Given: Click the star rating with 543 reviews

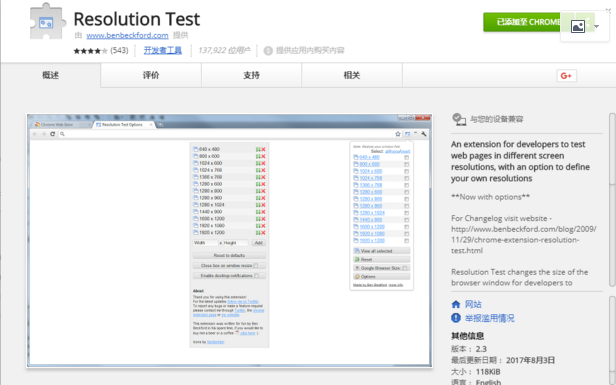Looking at the screenshot, I should point(101,51).
